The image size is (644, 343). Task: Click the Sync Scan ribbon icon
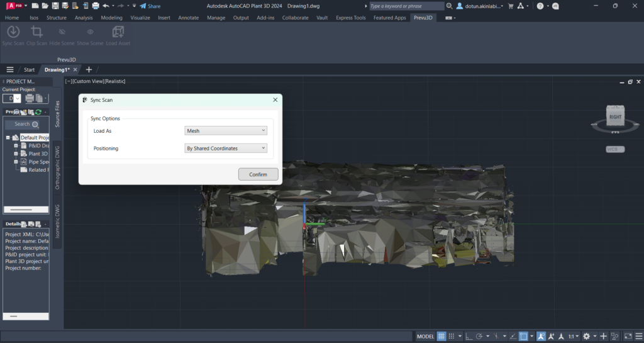pyautogui.click(x=13, y=32)
